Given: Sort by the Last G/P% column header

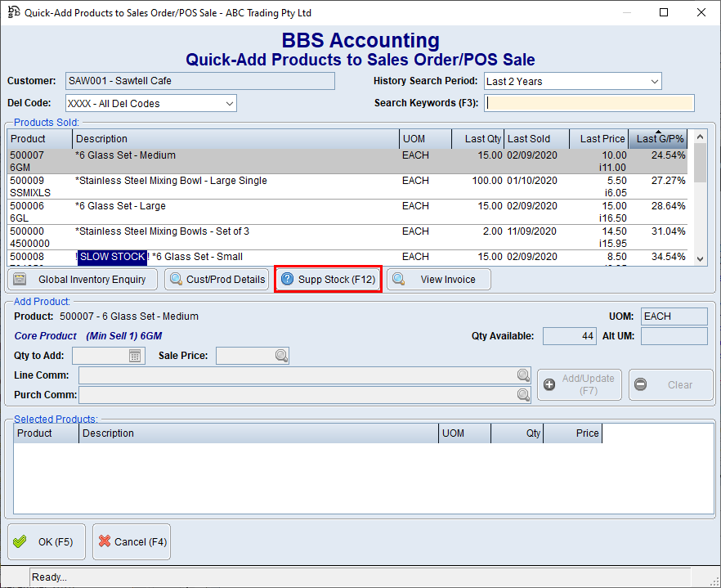Looking at the screenshot, I should point(660,139).
